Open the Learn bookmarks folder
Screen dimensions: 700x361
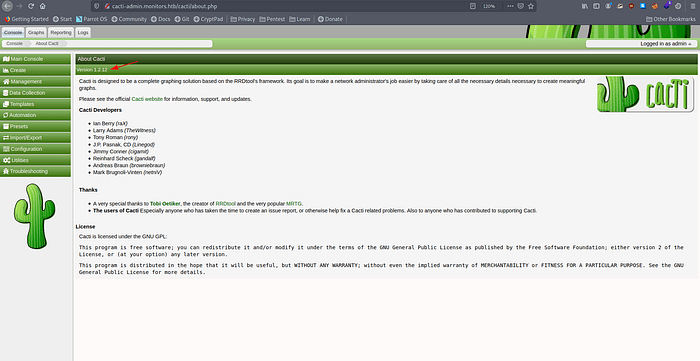300,19
